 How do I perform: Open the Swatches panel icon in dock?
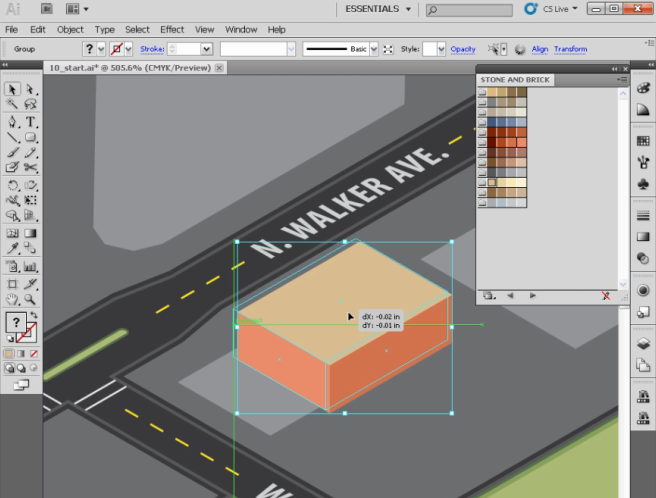click(642, 140)
